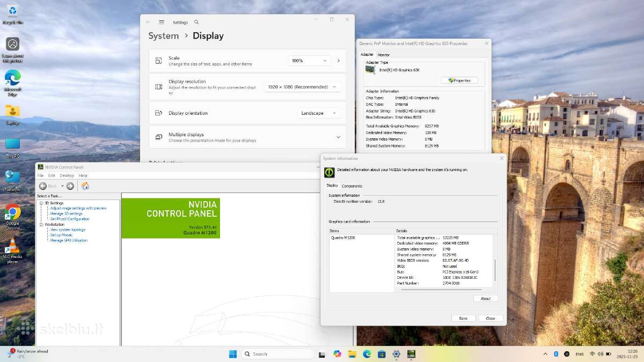Launch VLC media player desktop shortcut

click(x=12, y=250)
